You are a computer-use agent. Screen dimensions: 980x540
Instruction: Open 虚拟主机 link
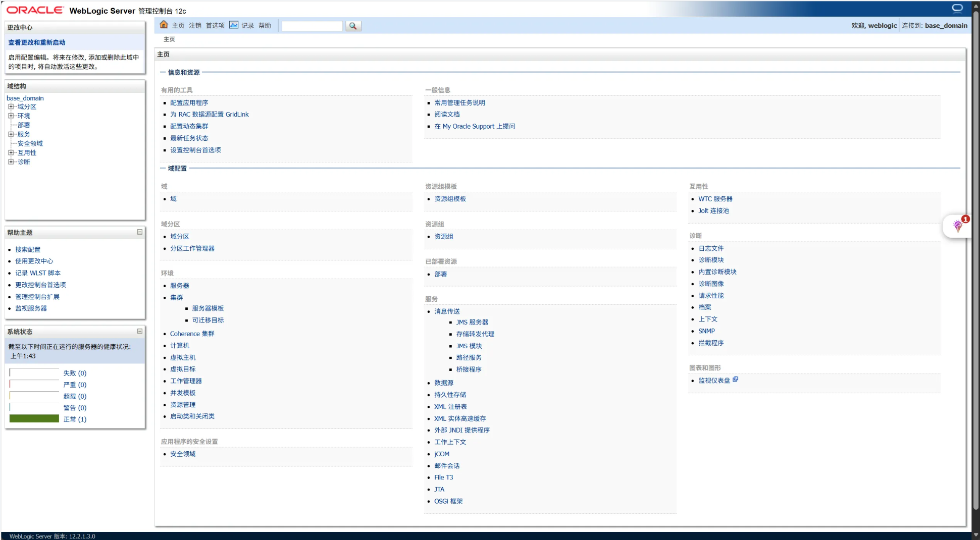(x=183, y=357)
